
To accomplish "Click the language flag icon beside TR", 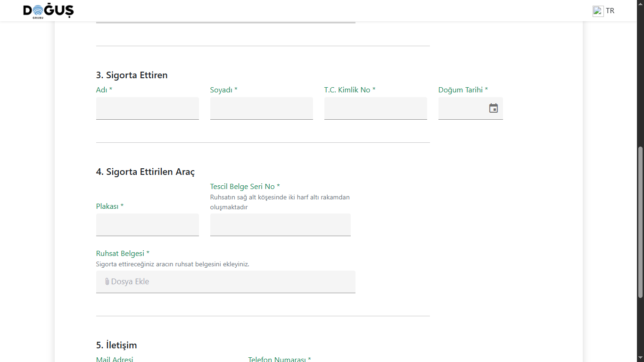I will pos(598,11).
